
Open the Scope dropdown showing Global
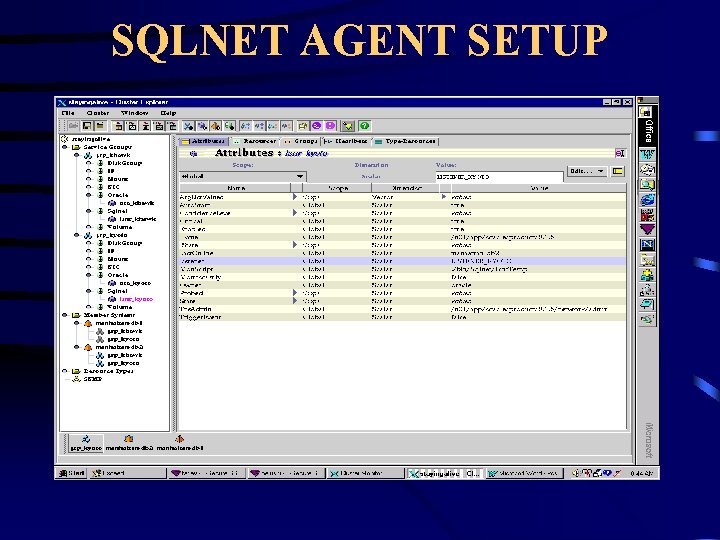pos(242,176)
